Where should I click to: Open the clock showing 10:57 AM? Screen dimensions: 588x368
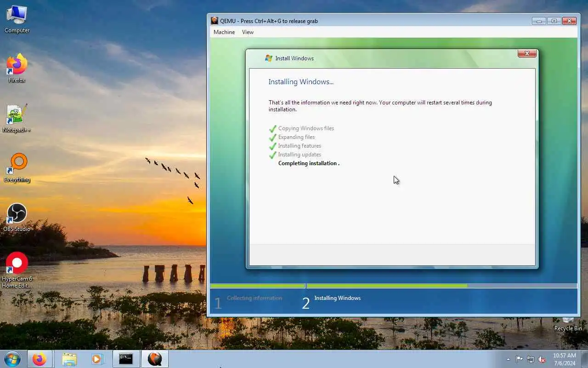click(x=564, y=359)
